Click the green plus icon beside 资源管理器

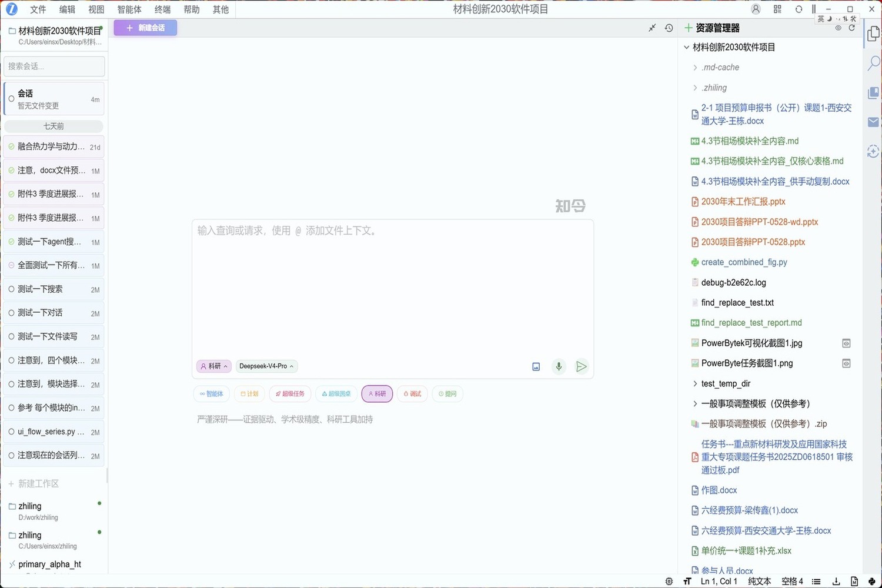(688, 28)
